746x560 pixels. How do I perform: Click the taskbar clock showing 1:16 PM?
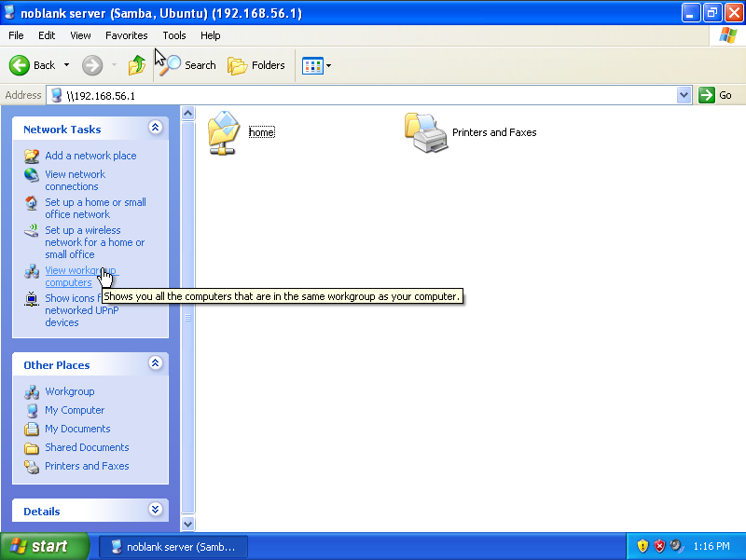711,546
